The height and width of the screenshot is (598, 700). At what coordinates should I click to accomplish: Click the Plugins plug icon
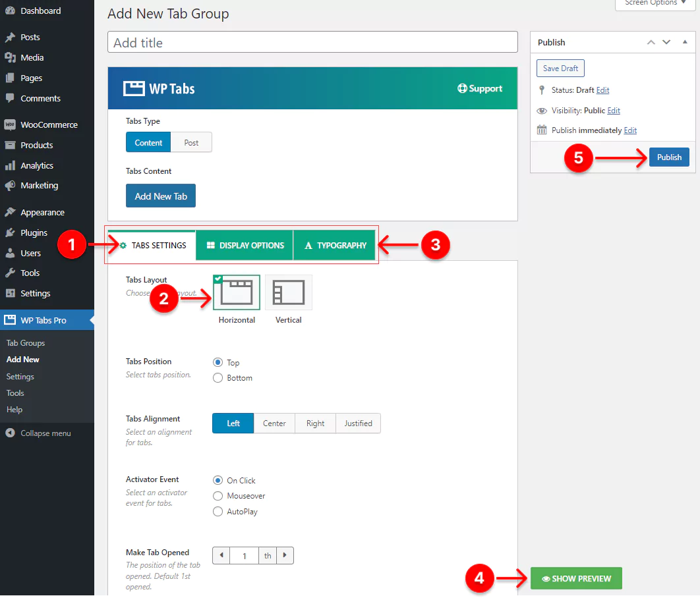[10, 232]
